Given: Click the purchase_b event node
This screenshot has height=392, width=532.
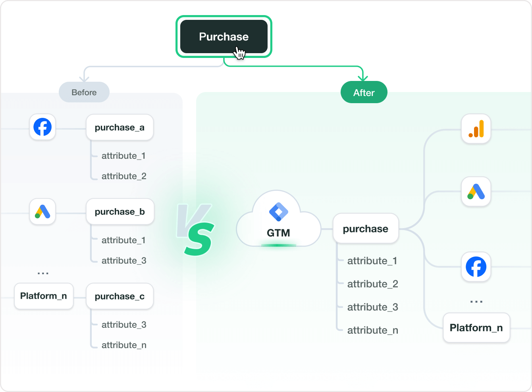Looking at the screenshot, I should tap(120, 212).
